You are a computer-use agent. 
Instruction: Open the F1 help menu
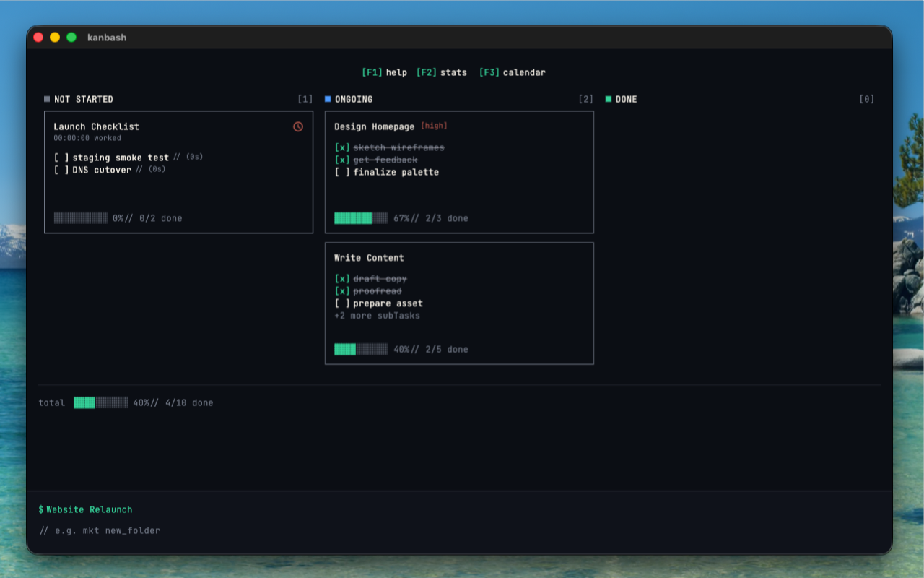click(x=384, y=72)
